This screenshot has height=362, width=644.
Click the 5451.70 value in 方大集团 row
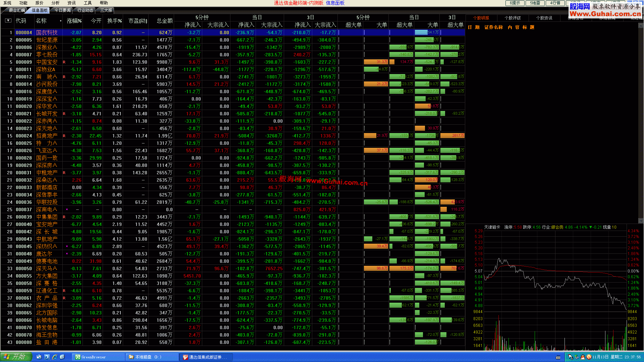(x=192, y=276)
